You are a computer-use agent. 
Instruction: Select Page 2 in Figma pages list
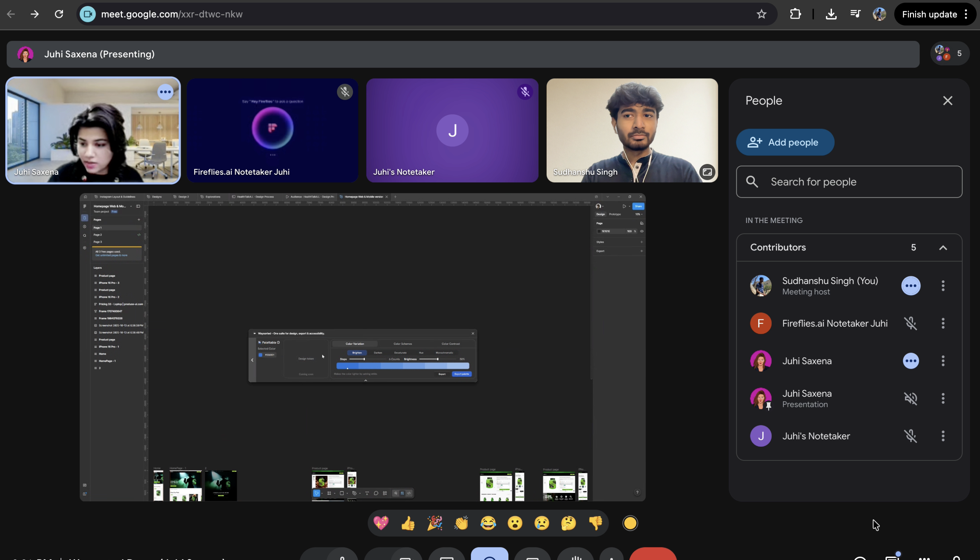[117, 235]
